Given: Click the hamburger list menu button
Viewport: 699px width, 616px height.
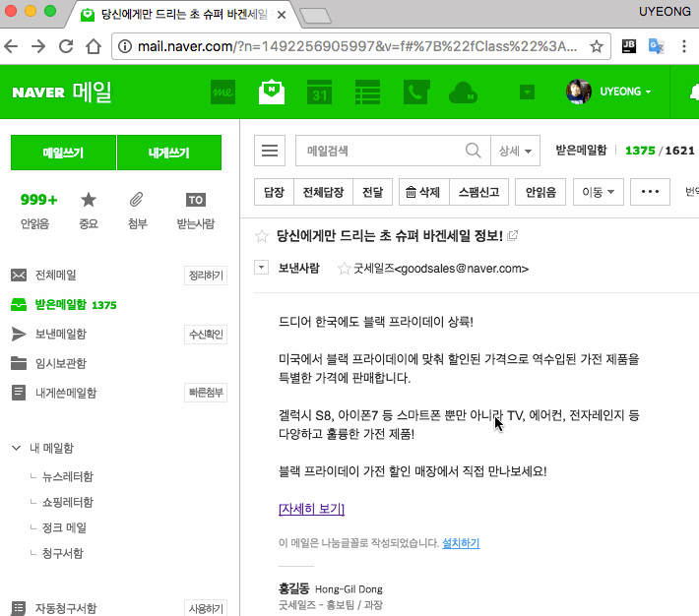Looking at the screenshot, I should (x=269, y=152).
